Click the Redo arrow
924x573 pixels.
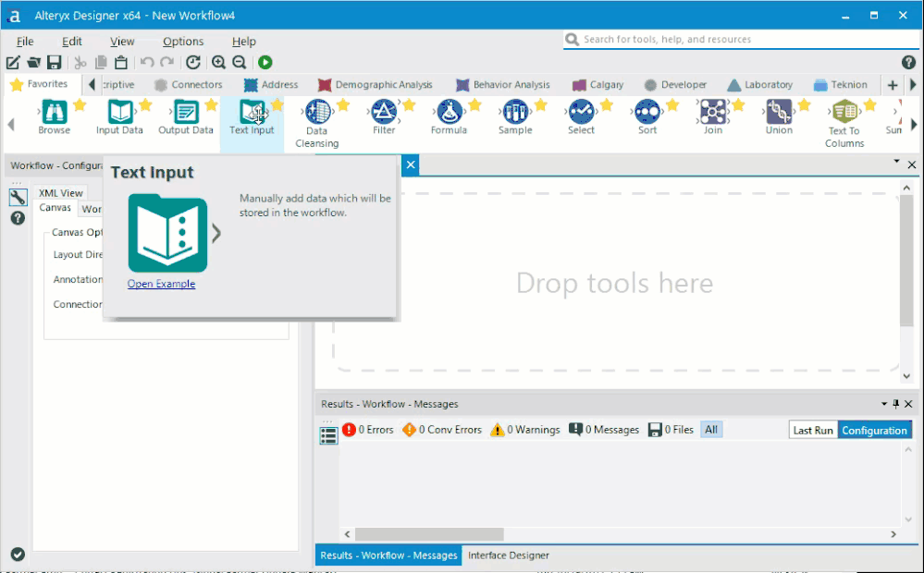pyautogui.click(x=167, y=62)
